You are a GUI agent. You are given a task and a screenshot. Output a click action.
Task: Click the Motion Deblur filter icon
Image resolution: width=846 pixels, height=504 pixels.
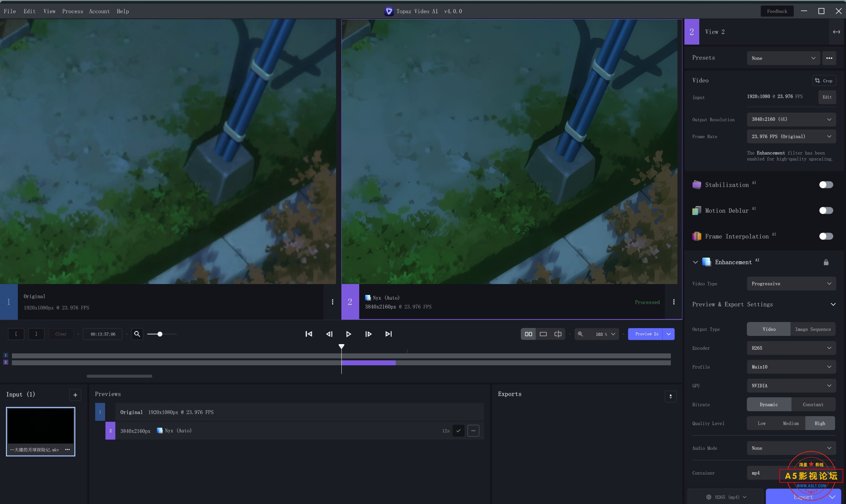[697, 211]
